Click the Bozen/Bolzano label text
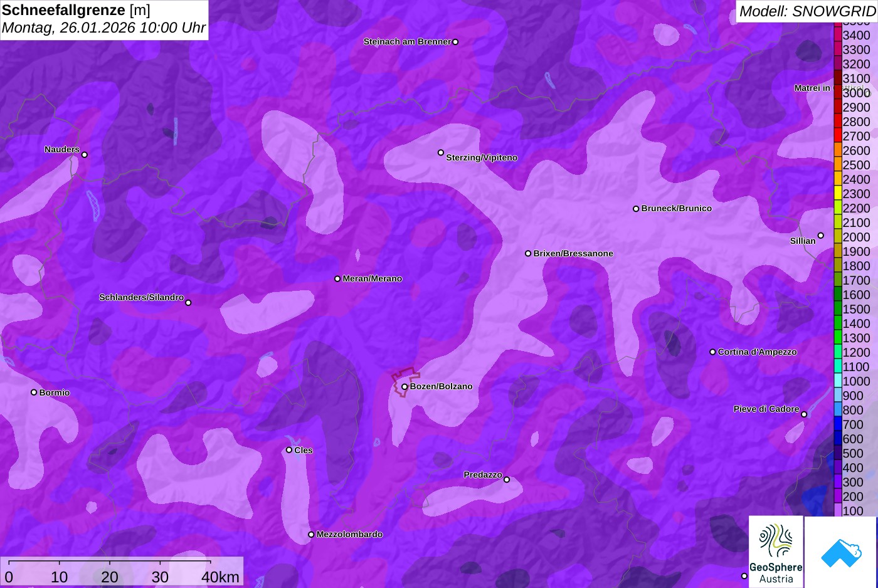Screen dimensions: 878x588 pyautogui.click(x=442, y=386)
